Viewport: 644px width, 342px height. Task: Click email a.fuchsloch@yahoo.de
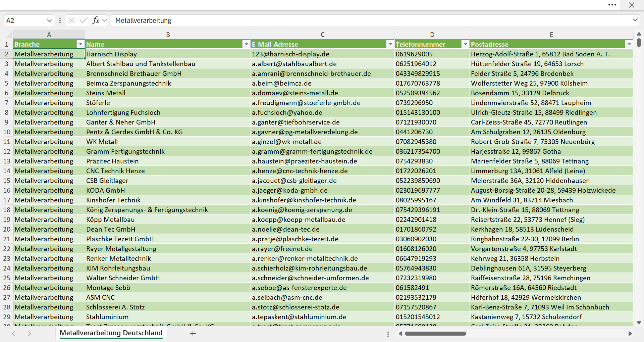323,112
